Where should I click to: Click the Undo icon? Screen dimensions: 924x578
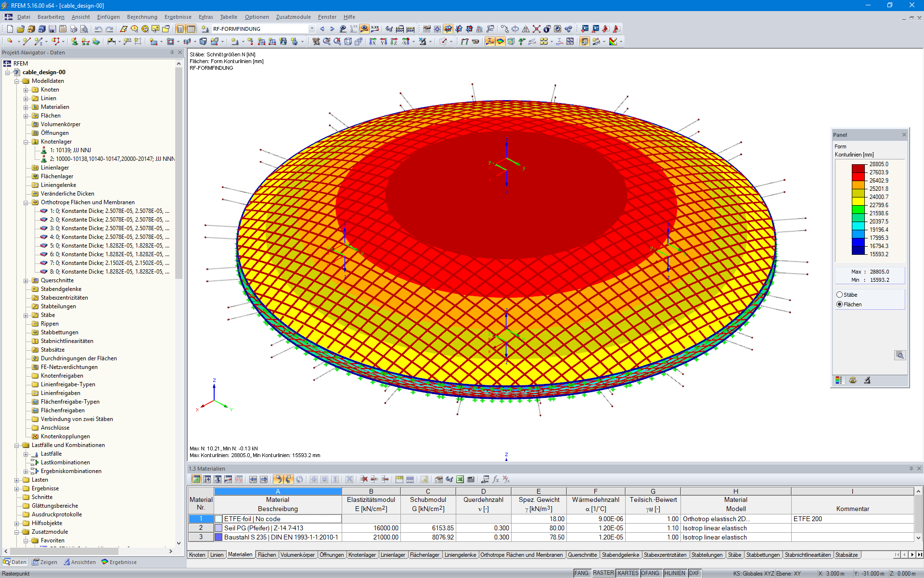(x=98, y=29)
